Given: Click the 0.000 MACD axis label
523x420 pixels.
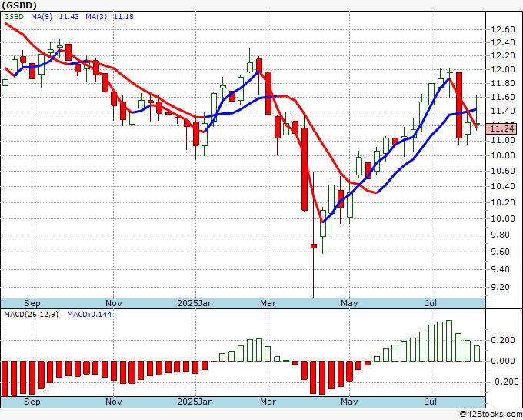Looking at the screenshot, I should click(x=503, y=362).
